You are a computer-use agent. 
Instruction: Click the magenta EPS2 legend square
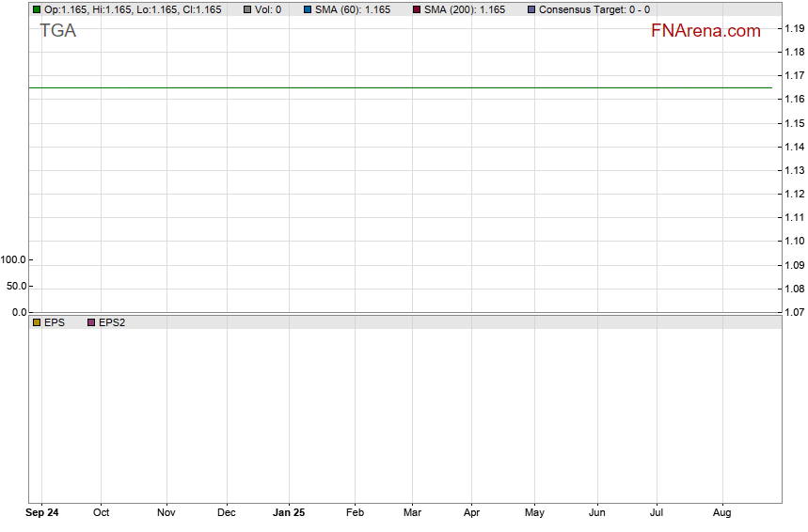(91, 322)
